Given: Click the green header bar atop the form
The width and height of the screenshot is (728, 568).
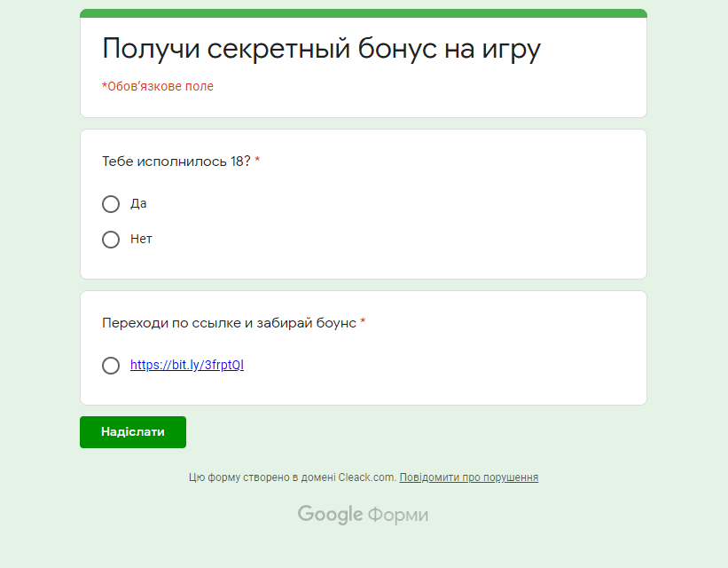Looking at the screenshot, I should tap(364, 13).
